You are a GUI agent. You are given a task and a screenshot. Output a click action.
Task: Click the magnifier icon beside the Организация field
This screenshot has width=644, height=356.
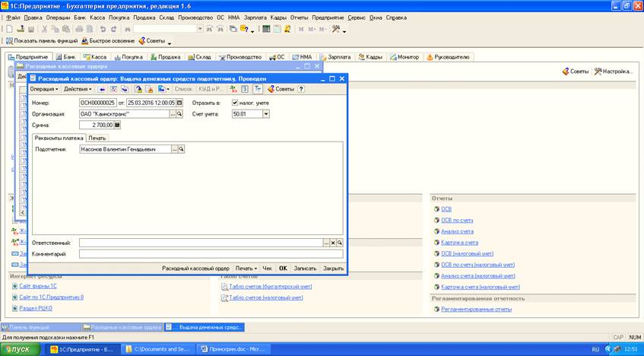click(x=180, y=113)
